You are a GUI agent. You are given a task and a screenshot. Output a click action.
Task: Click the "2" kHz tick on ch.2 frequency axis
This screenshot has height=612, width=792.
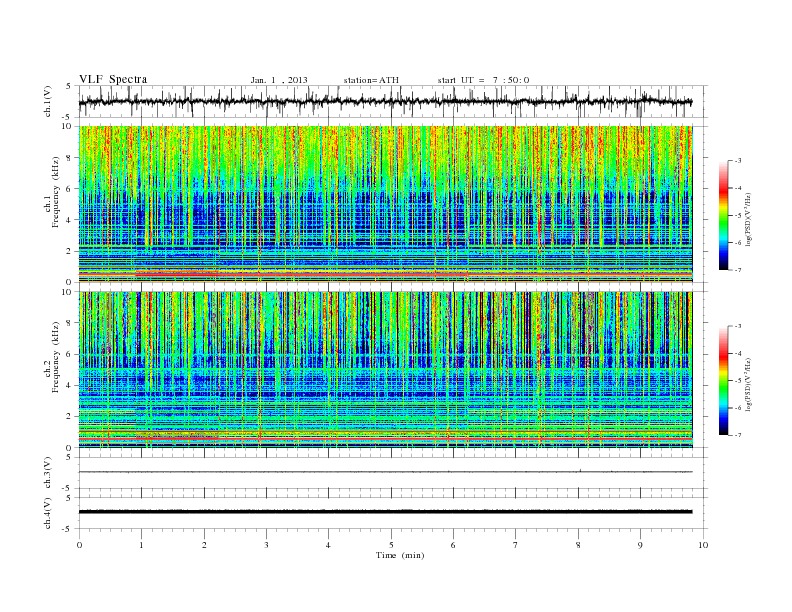click(x=70, y=417)
